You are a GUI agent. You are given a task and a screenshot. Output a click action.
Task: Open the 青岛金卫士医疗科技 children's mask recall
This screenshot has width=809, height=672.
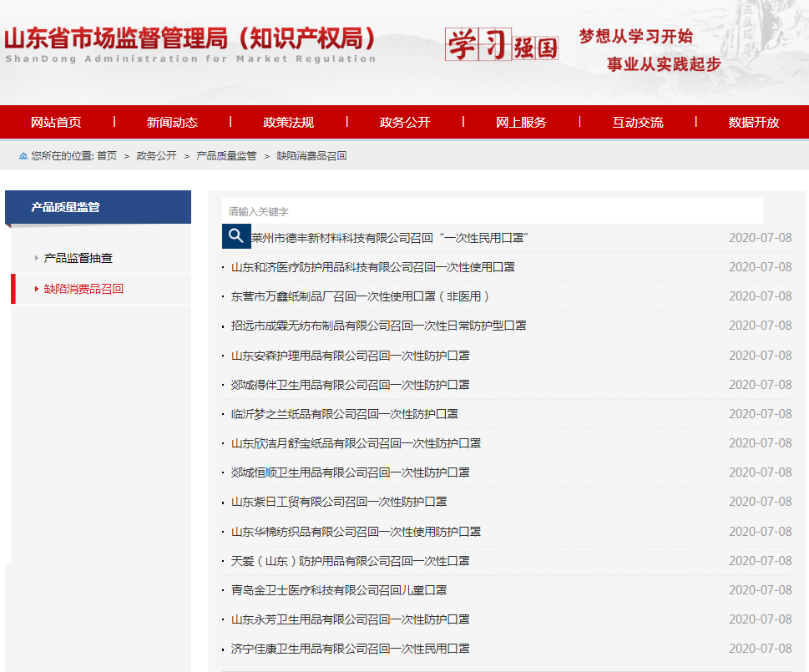click(x=339, y=590)
